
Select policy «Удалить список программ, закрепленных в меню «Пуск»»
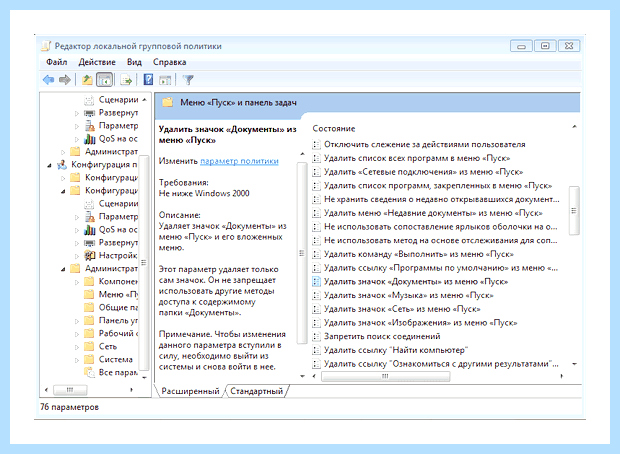tap(438, 185)
